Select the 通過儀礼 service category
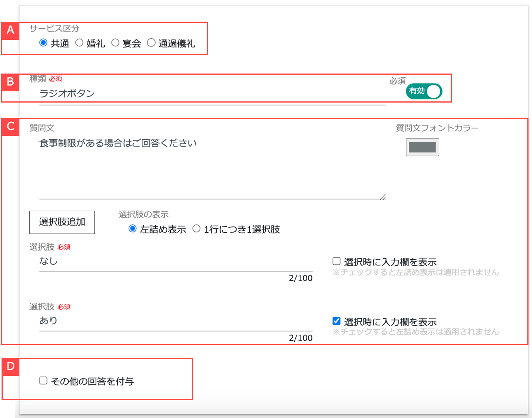Screen dimensions: 532x418 (151, 43)
